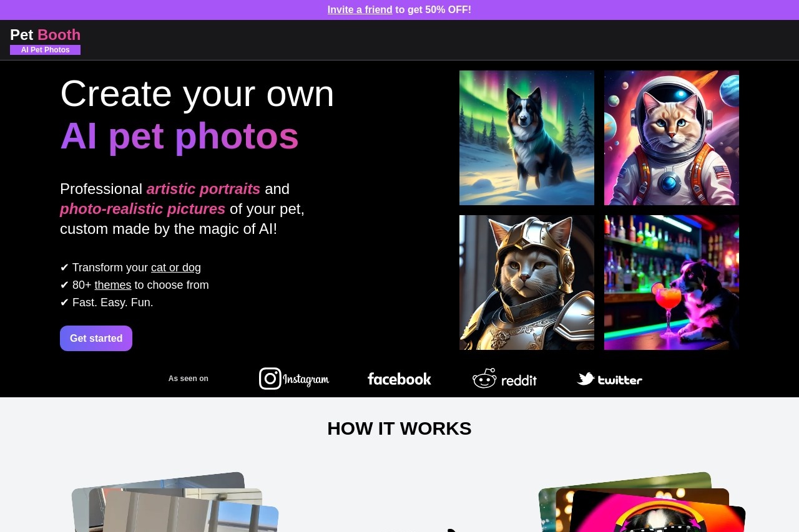View the armored knight cat thumbnail
The image size is (799, 532).
pyautogui.click(x=527, y=283)
